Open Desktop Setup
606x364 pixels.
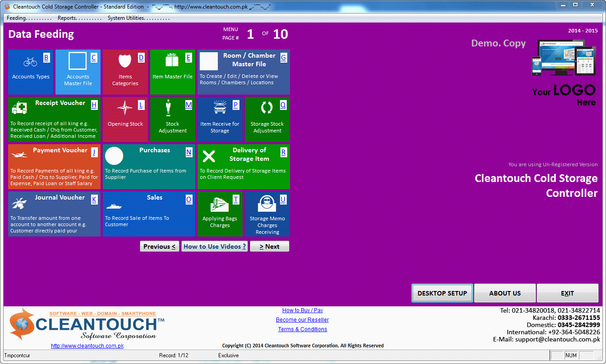(442, 293)
